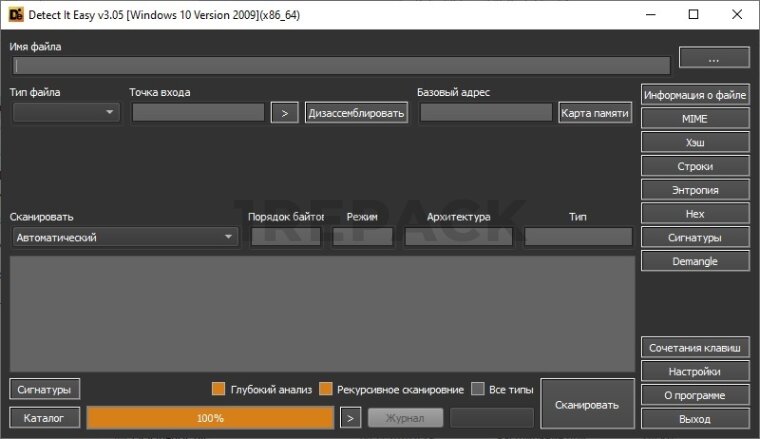Show the Энтропия analysis
760x439 pixels.
pos(694,190)
